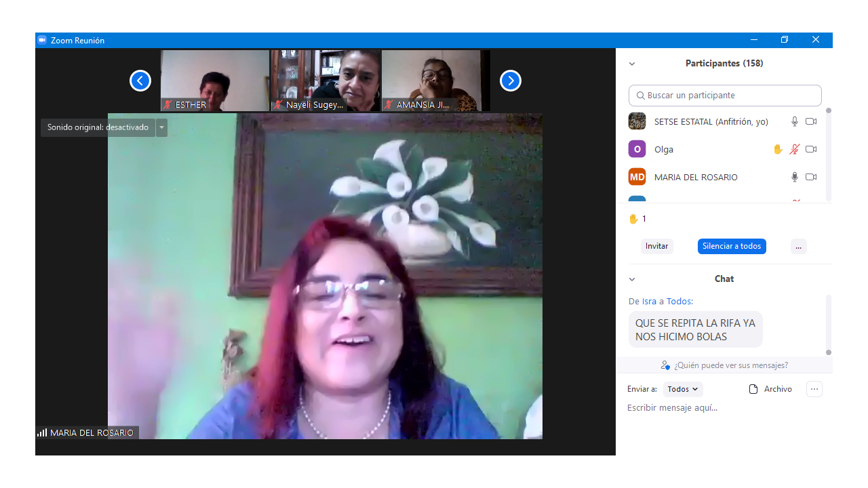This screenshot has height=488, width=868.
Task: Attach a file with Archivo button
Action: point(770,389)
